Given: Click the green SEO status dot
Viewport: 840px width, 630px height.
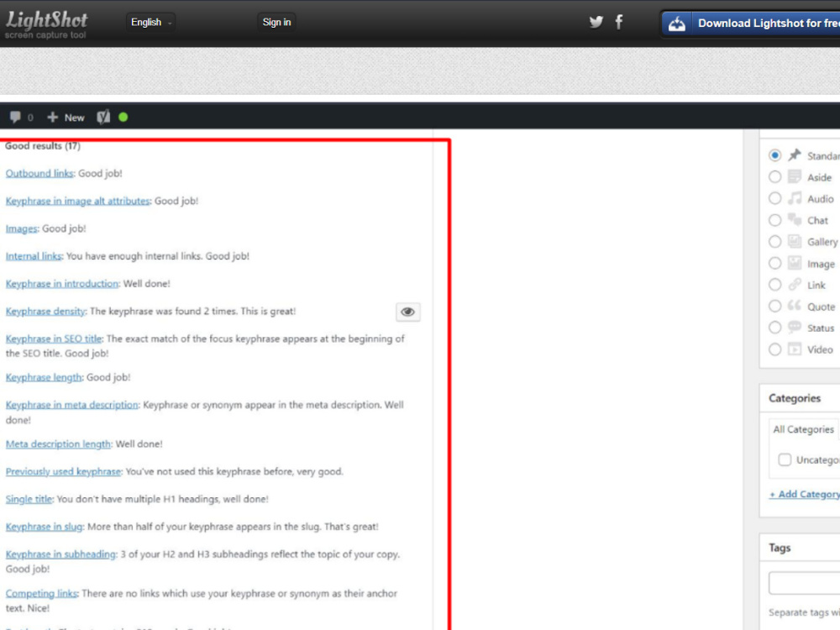Looking at the screenshot, I should (x=123, y=117).
